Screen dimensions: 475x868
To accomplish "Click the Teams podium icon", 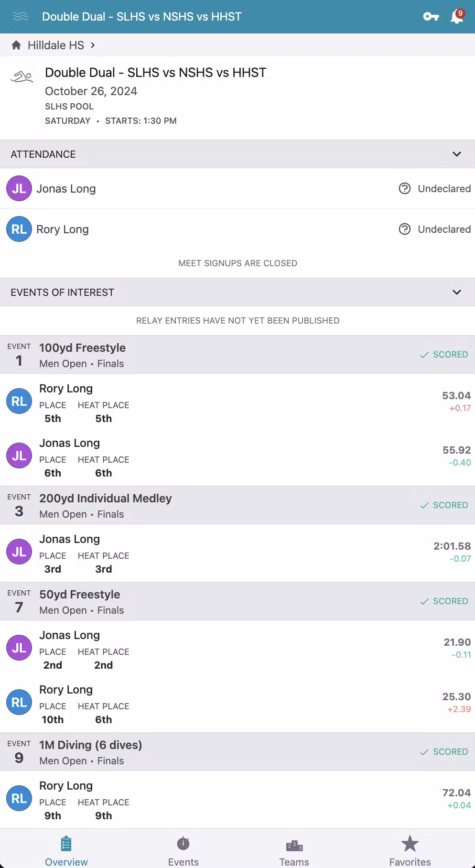I will 294,846.
